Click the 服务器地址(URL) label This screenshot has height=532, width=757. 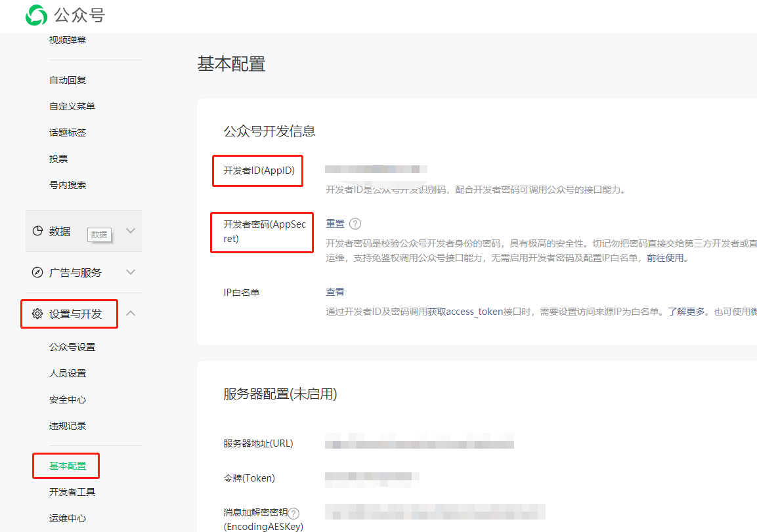click(x=258, y=443)
